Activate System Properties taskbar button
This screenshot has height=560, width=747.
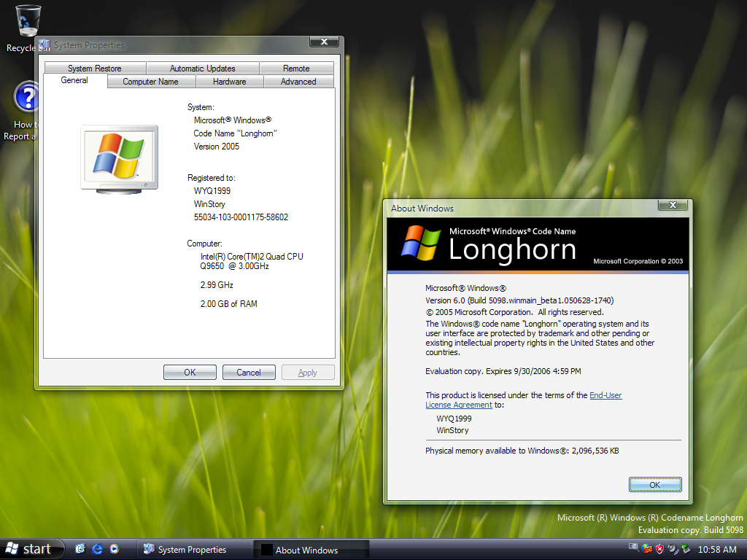(x=194, y=550)
